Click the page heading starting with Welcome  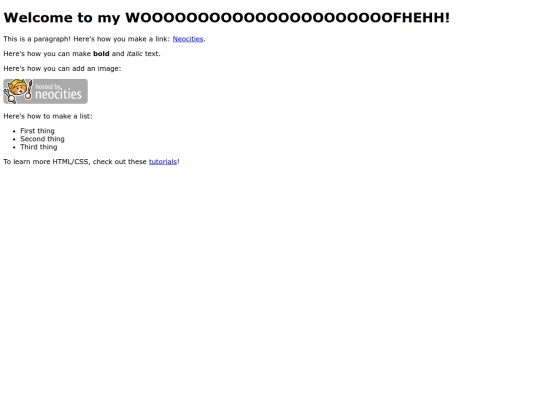tap(227, 18)
